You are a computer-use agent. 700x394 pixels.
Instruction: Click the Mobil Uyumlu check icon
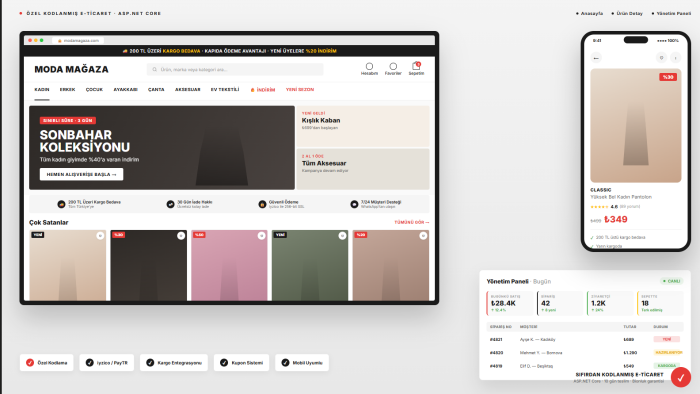285,363
